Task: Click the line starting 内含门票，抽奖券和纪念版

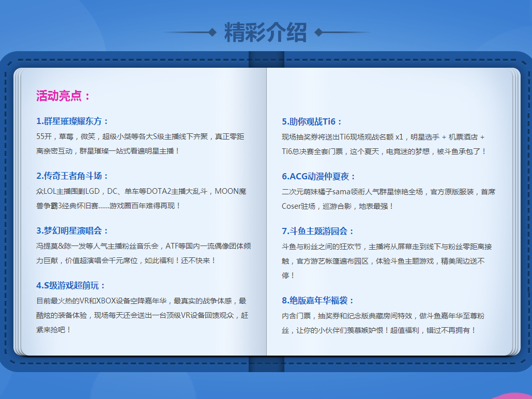Action: click(383, 316)
